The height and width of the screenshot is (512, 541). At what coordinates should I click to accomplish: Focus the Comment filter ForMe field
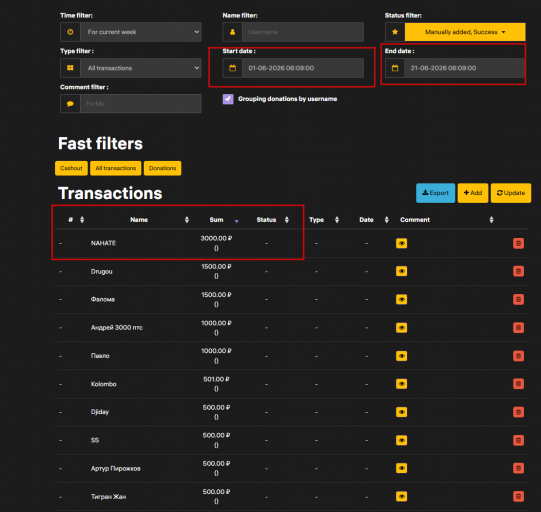(x=141, y=104)
